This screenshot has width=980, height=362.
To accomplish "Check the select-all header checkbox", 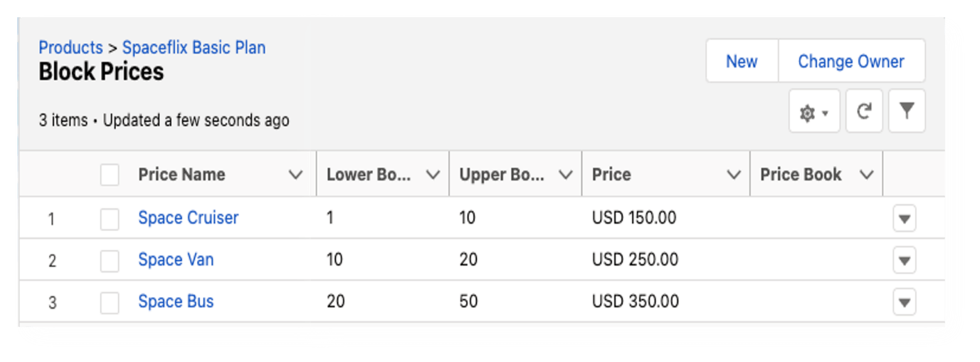I will (x=110, y=175).
